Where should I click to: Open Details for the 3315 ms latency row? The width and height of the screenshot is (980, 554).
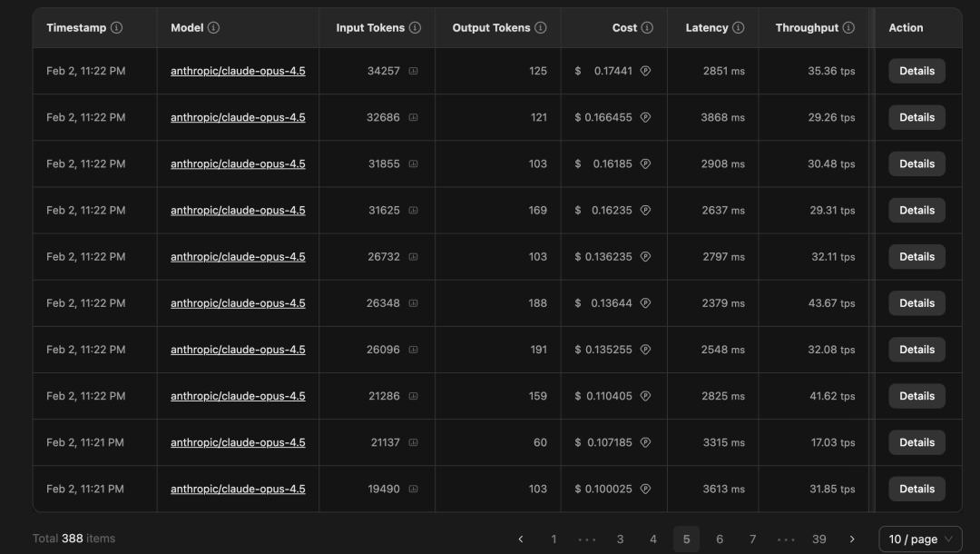click(916, 442)
